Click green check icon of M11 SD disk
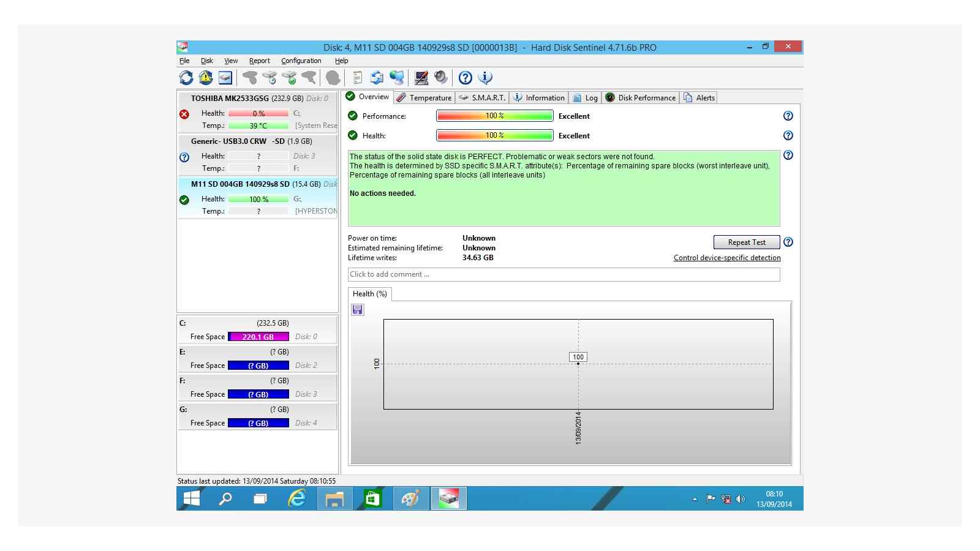This screenshot has width=980, height=551. tap(184, 200)
